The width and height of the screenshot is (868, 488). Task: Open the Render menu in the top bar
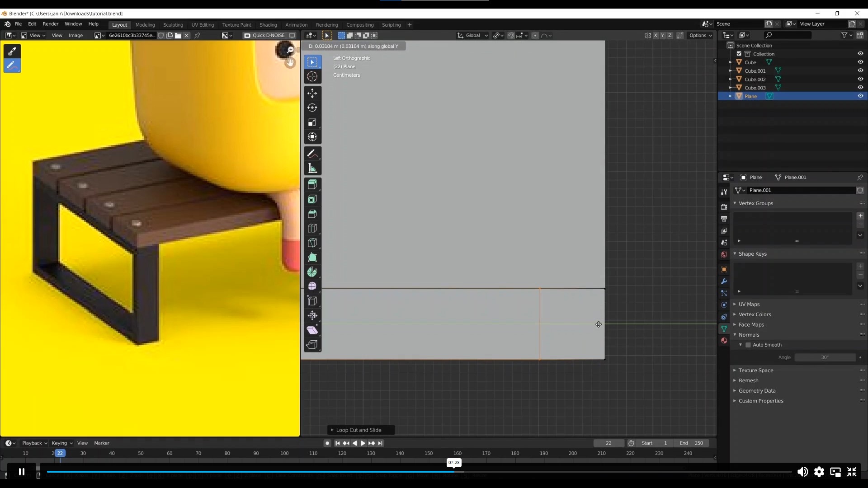50,24
